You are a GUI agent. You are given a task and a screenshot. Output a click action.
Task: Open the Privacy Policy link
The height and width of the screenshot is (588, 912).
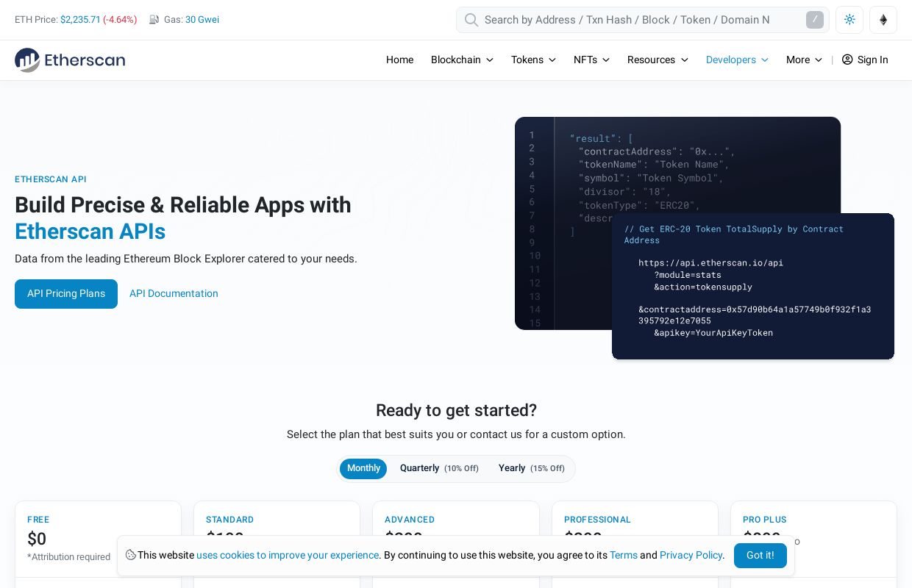pos(691,556)
